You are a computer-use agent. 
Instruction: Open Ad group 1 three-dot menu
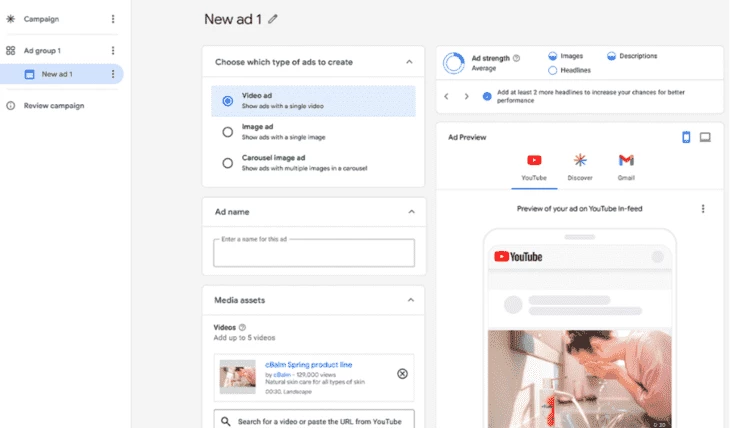coord(113,50)
